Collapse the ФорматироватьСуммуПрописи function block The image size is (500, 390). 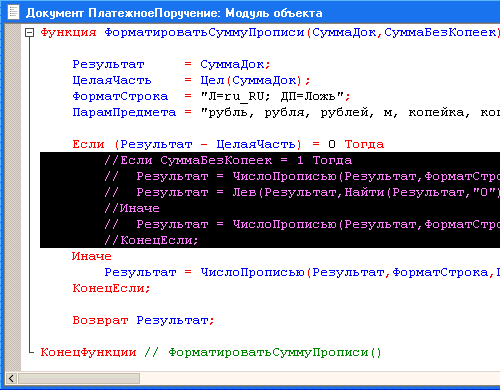point(30,33)
